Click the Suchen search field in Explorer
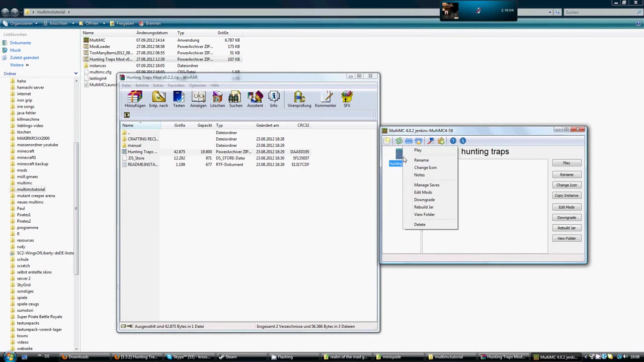This screenshot has width=644, height=362. [599, 12]
